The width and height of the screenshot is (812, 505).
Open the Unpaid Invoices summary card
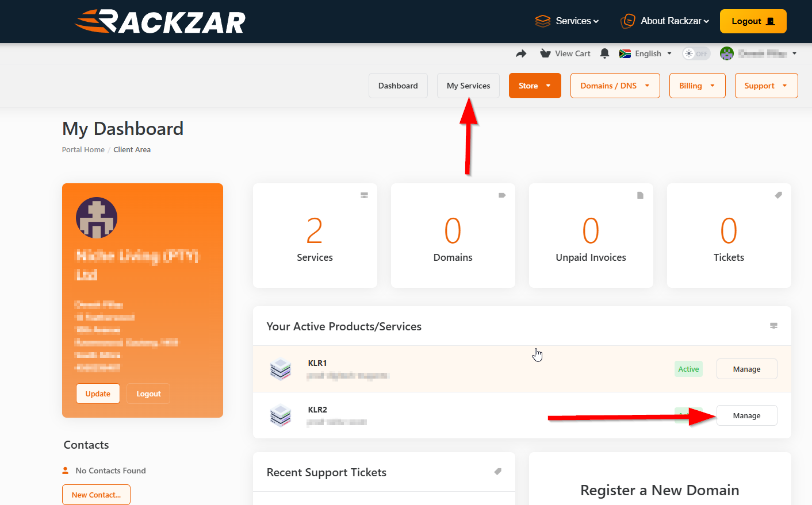(x=591, y=236)
